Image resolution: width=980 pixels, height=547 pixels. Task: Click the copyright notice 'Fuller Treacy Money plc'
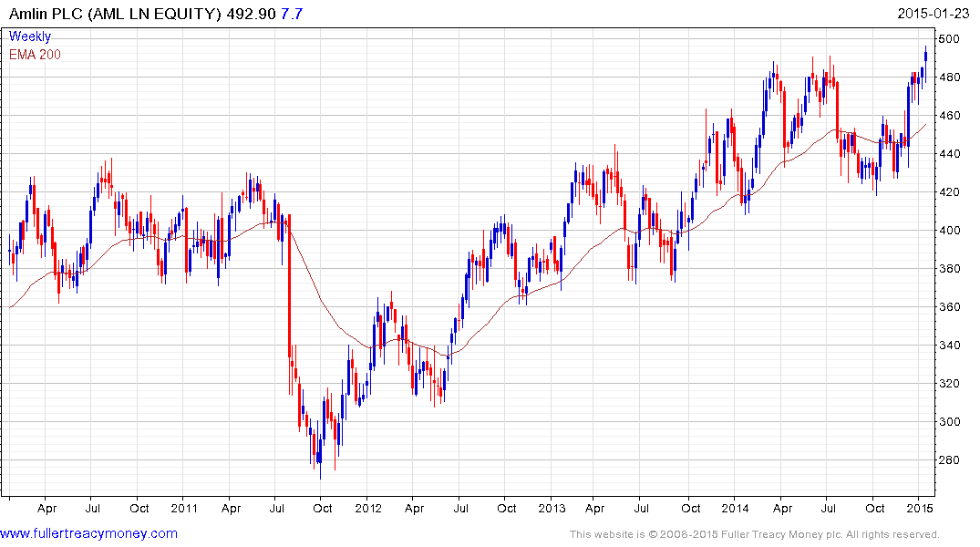781,534
